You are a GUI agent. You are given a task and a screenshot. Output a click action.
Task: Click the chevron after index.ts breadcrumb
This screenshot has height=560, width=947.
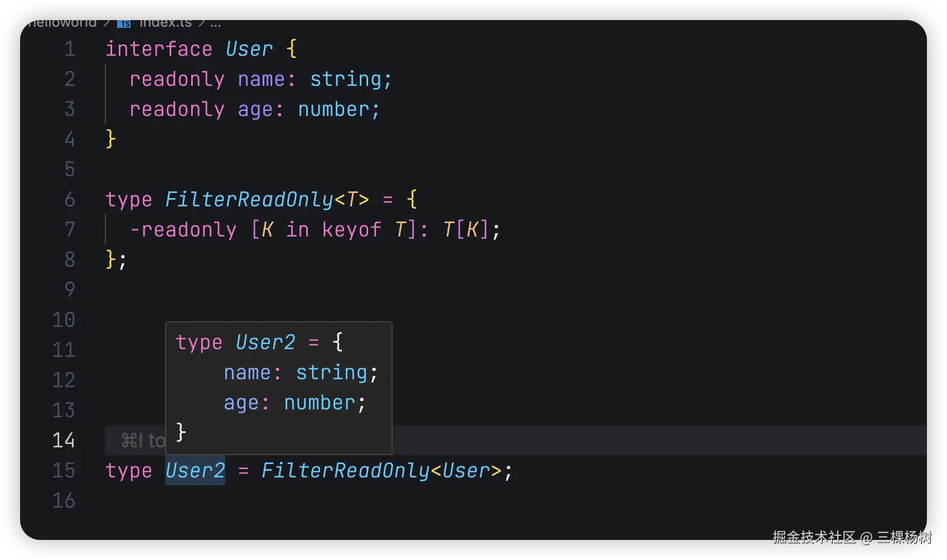[x=201, y=23]
